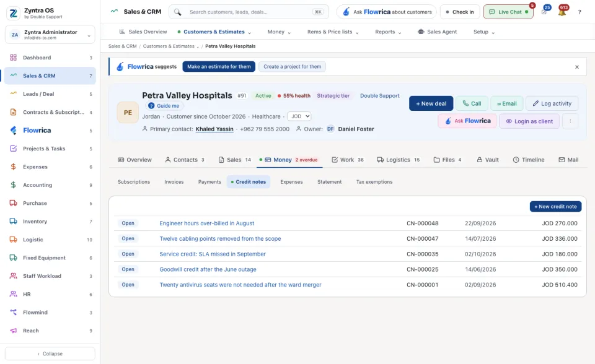Toggle the Check in status
The height and width of the screenshot is (364, 595).
point(460,12)
